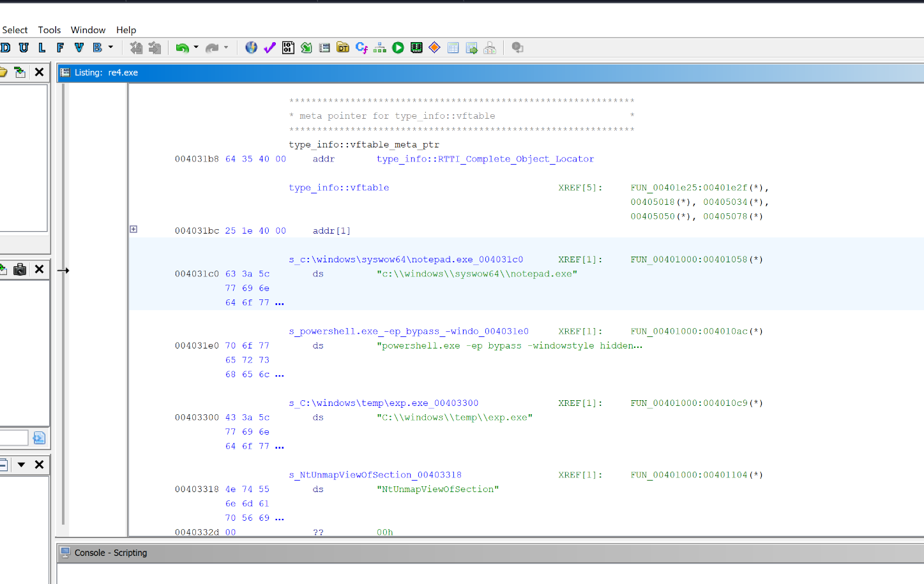
Task: Show the orange diamond Function Graph icon
Action: pos(434,48)
